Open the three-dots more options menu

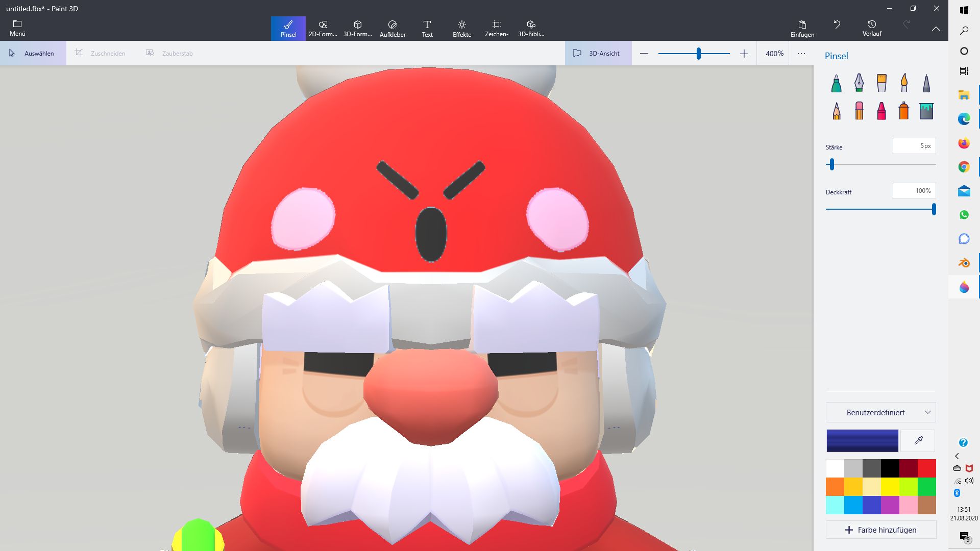tap(801, 53)
